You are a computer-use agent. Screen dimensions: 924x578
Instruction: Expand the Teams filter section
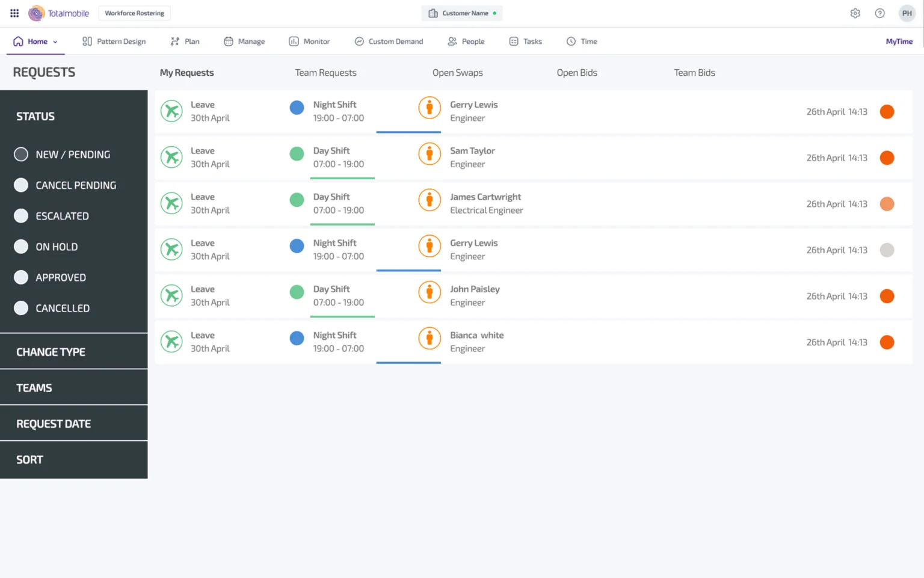click(74, 388)
